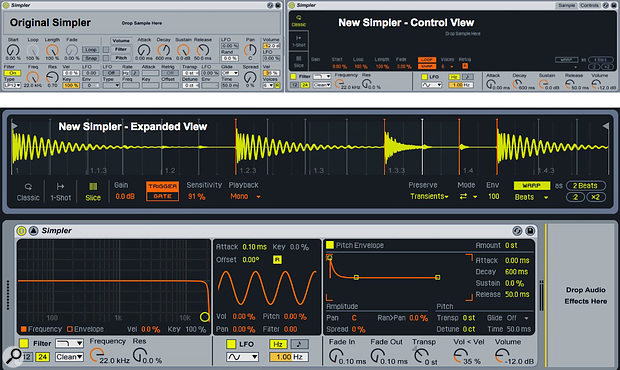Click save preset icon in Control View title bar
Screen dimensions: 620x370
[x=614, y=5]
